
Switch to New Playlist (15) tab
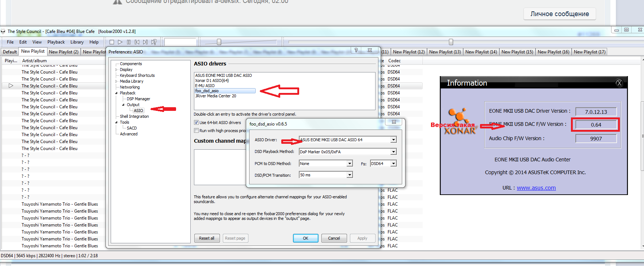[517, 52]
